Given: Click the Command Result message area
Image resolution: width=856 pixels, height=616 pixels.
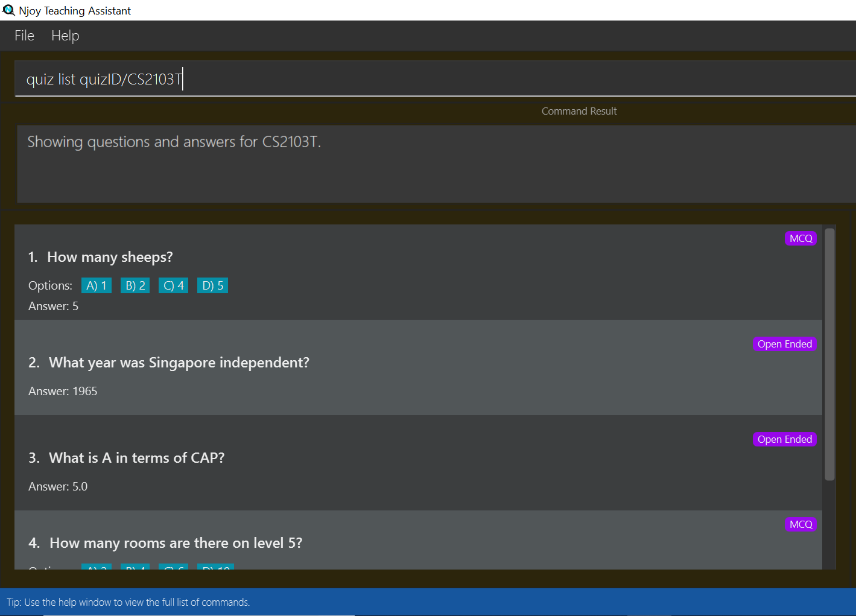Looking at the screenshot, I should (436, 164).
